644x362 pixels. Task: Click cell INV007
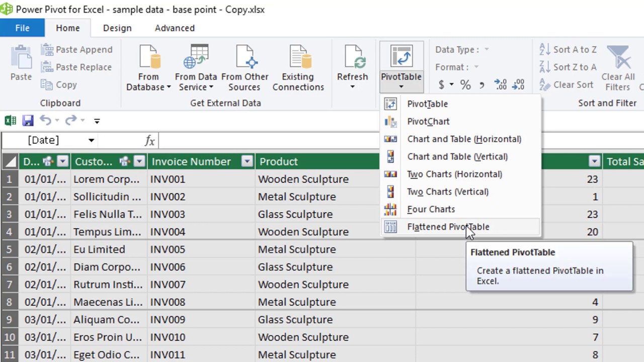pos(201,285)
